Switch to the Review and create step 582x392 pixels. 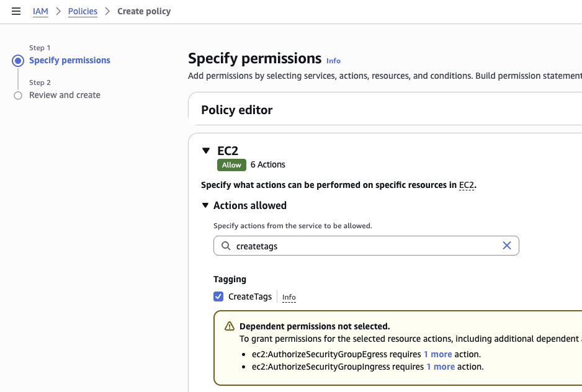point(65,95)
